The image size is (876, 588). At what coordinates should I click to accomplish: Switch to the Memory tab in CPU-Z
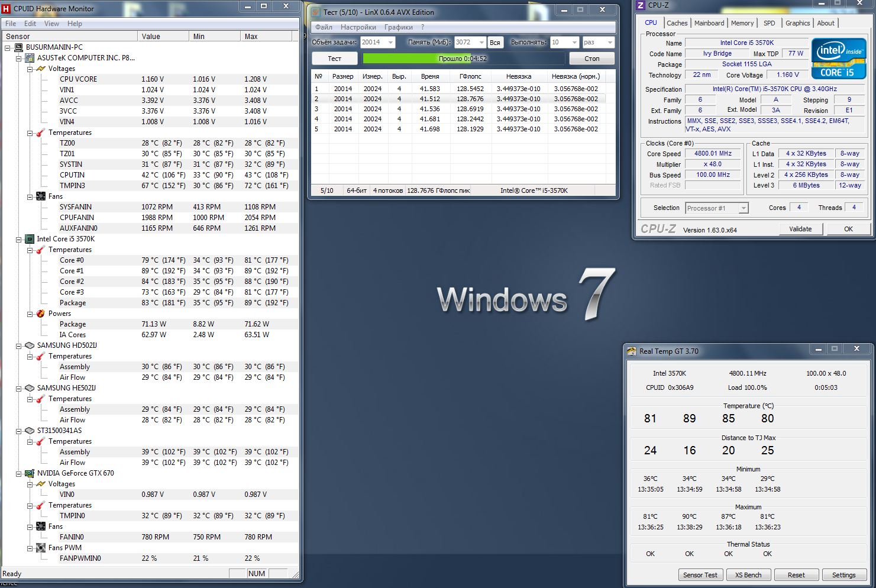tap(742, 23)
